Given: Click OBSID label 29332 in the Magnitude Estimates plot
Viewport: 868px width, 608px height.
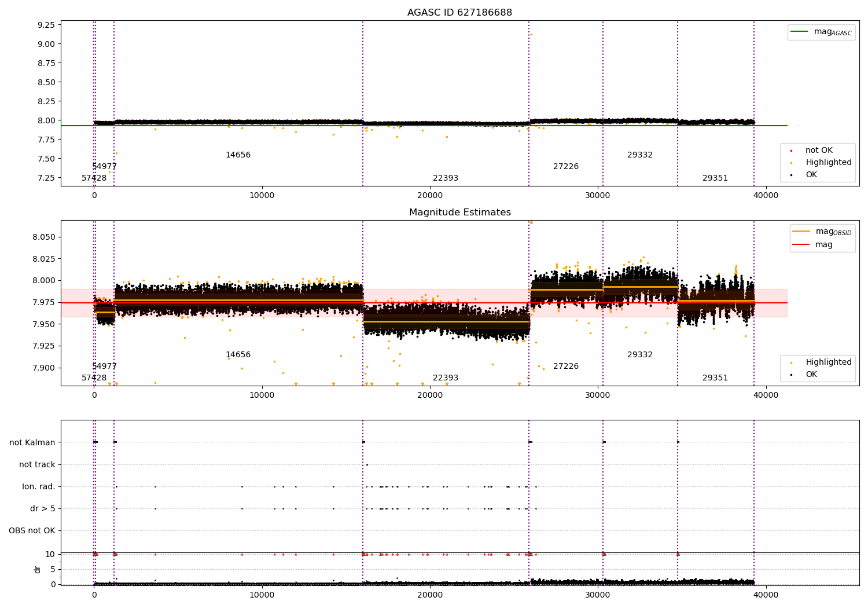Looking at the screenshot, I should click(640, 355).
